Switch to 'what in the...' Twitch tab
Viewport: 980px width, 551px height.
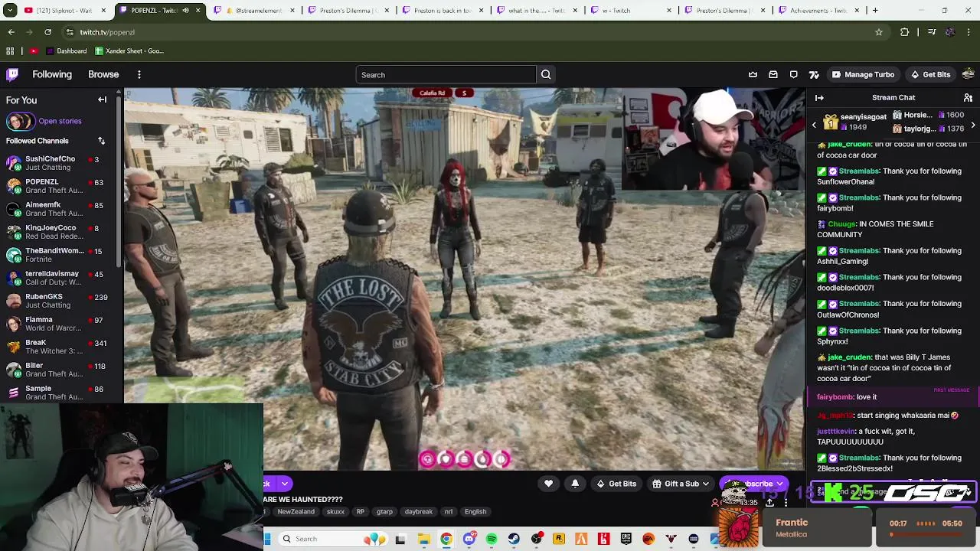pos(536,11)
